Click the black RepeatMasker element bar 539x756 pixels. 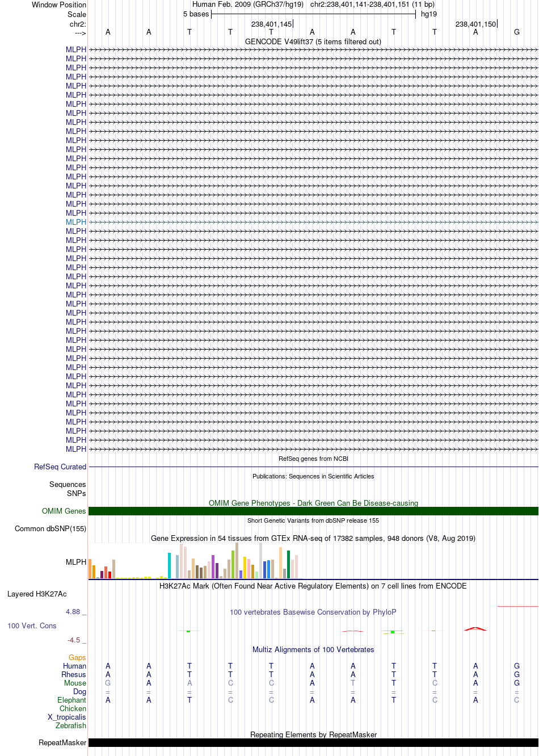(313, 743)
